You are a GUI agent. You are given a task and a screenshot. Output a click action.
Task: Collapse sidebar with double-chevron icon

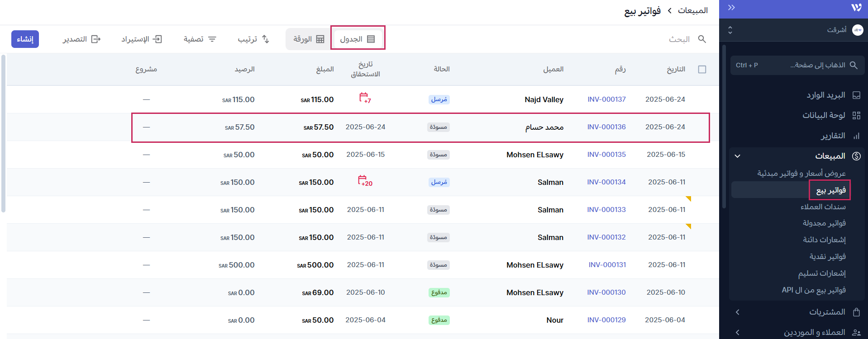pos(731,8)
